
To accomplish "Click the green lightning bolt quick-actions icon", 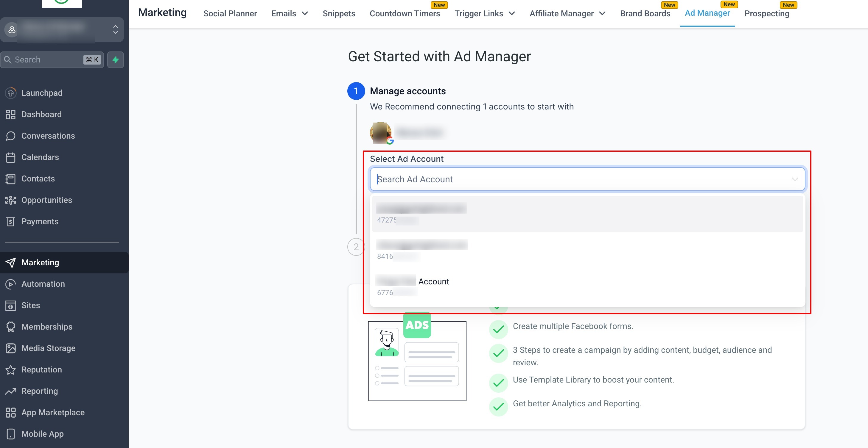I will click(115, 59).
